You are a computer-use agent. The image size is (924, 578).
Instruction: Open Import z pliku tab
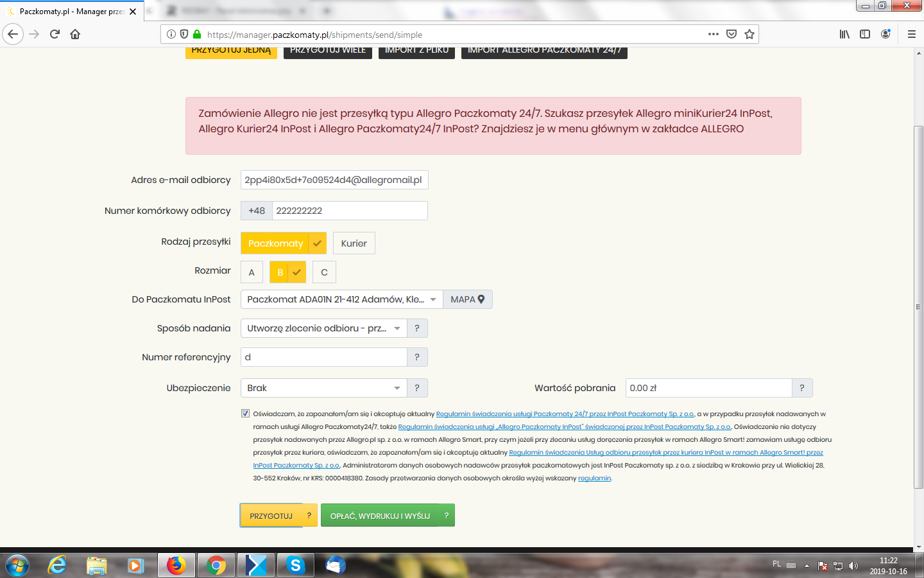tap(416, 51)
